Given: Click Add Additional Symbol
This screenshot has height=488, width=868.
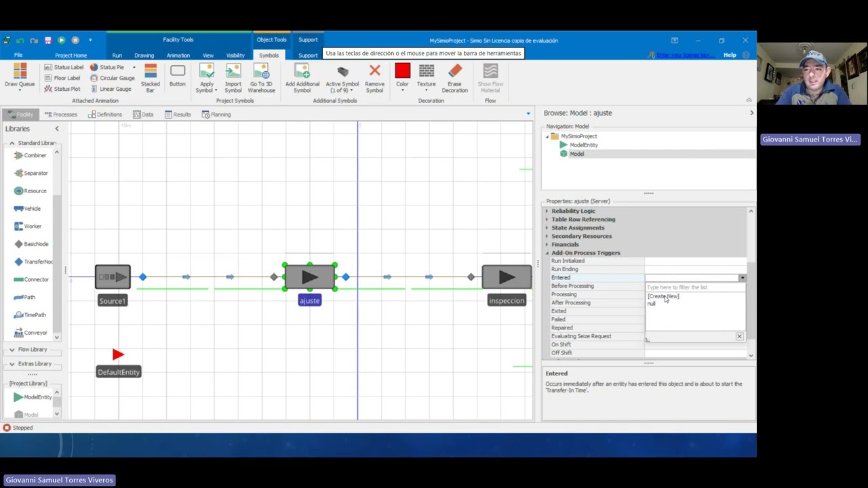Looking at the screenshot, I should coord(302,79).
